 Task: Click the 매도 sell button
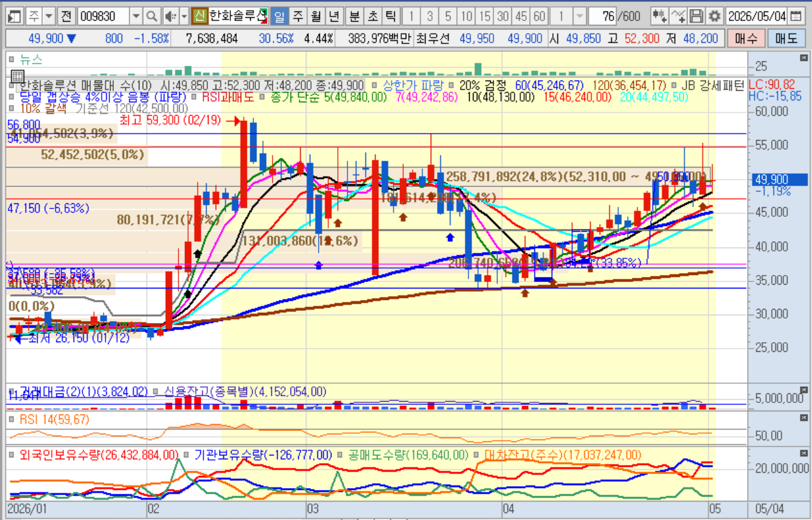tap(786, 38)
